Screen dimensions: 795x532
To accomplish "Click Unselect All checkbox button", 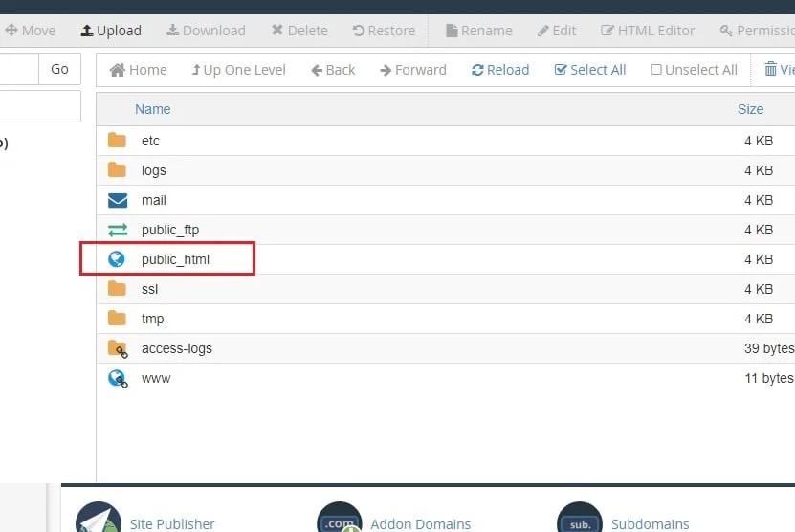I will tap(694, 70).
